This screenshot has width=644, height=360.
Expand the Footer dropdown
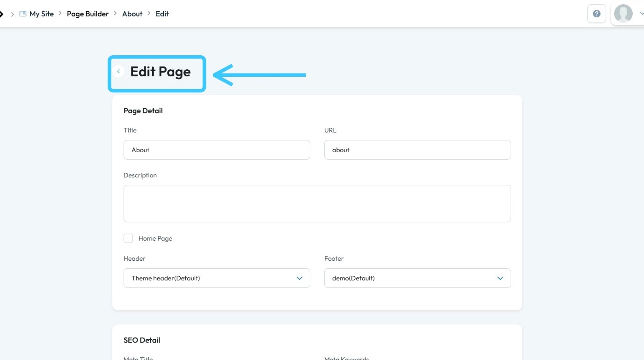[417, 278]
